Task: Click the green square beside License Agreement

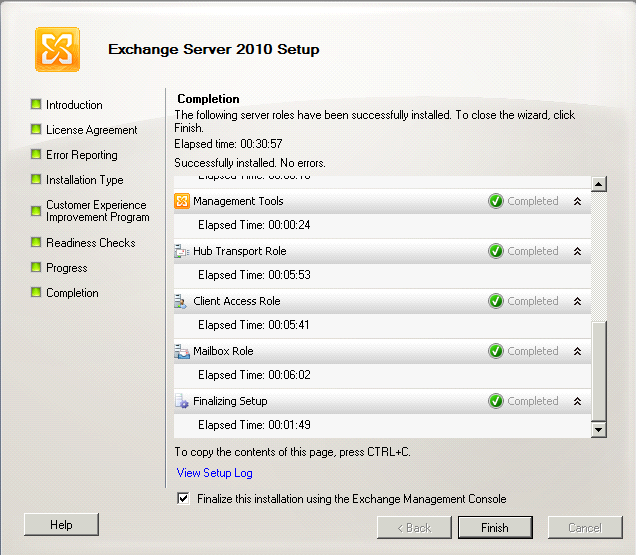Action: (36, 129)
